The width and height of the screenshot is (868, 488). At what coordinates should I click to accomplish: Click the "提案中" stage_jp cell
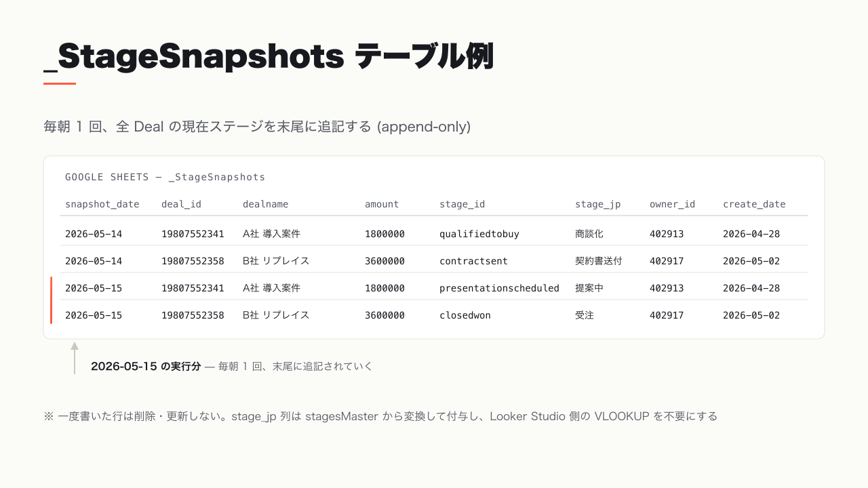click(x=589, y=288)
